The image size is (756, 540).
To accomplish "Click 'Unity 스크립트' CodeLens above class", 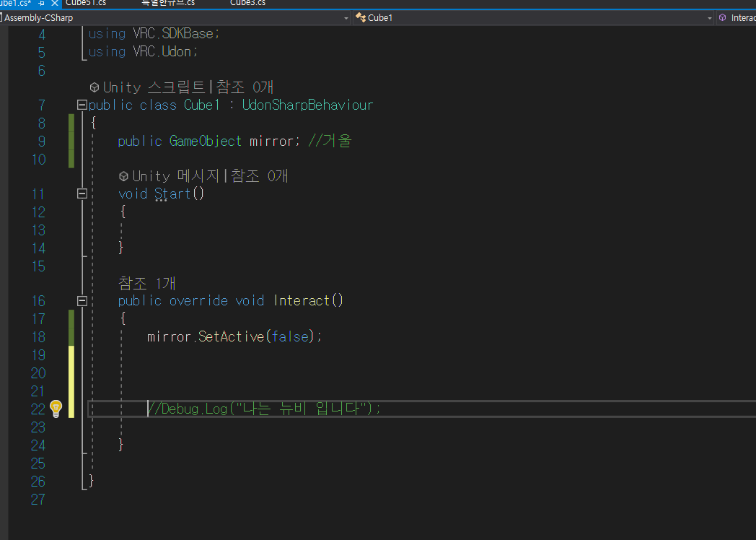I will click(x=154, y=87).
